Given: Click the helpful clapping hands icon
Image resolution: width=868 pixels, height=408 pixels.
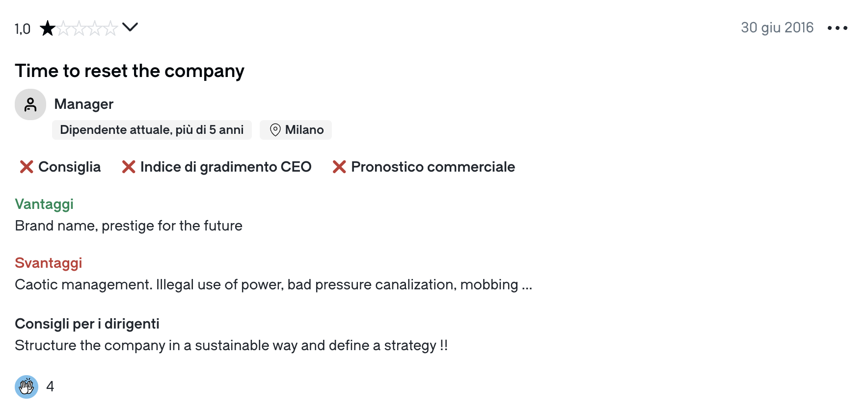Looking at the screenshot, I should click(x=27, y=387).
